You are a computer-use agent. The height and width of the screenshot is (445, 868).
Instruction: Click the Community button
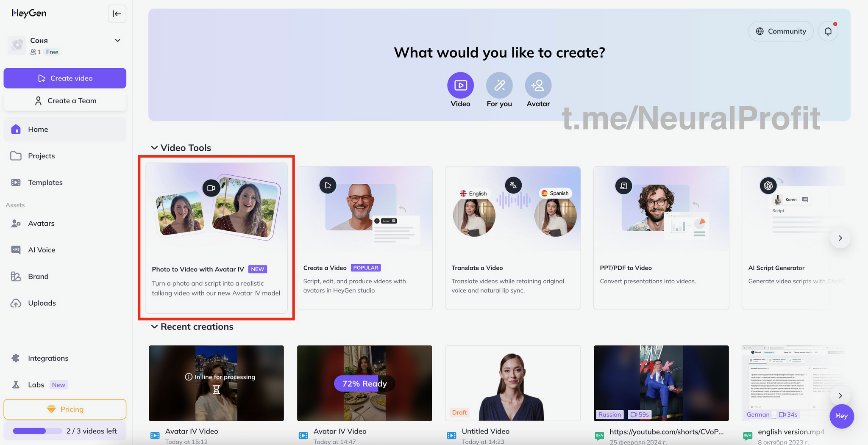coord(781,31)
